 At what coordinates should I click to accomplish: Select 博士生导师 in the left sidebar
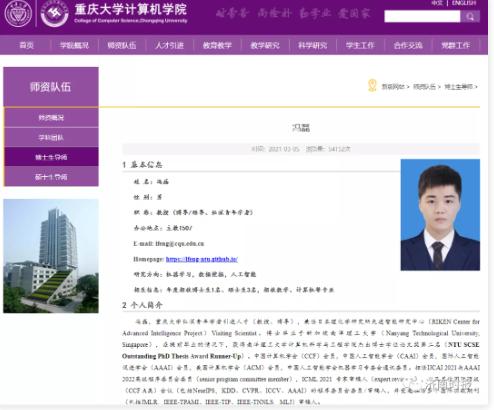[51, 157]
